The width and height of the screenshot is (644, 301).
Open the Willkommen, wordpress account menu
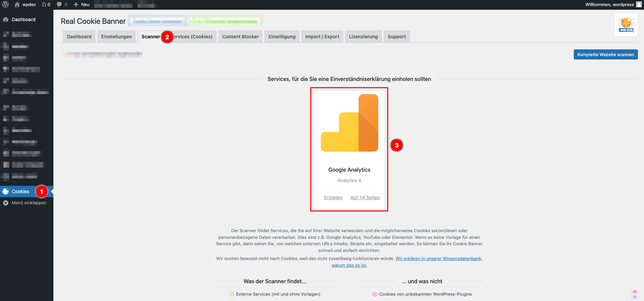(609, 5)
